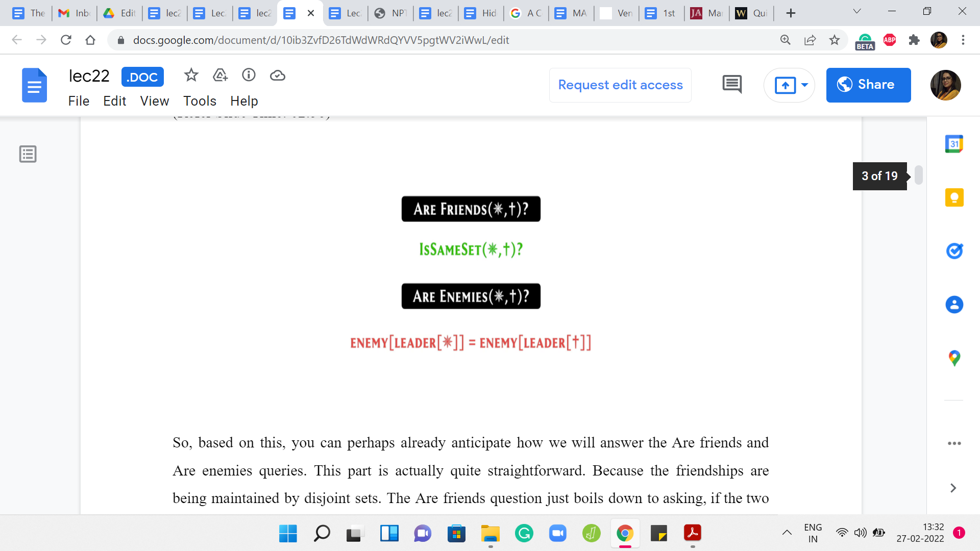Viewport: 980px width, 551px height.
Task: Click the Add to Drive icon
Action: tap(220, 76)
